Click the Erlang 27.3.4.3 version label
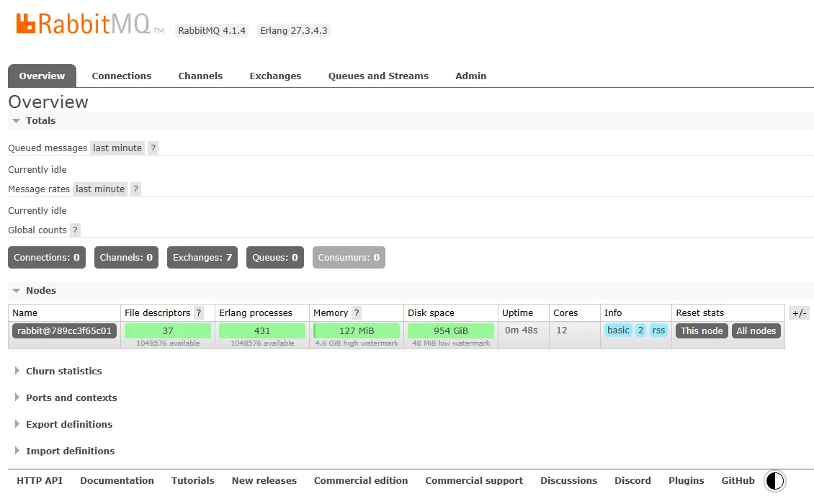The image size is (814, 504). (294, 31)
